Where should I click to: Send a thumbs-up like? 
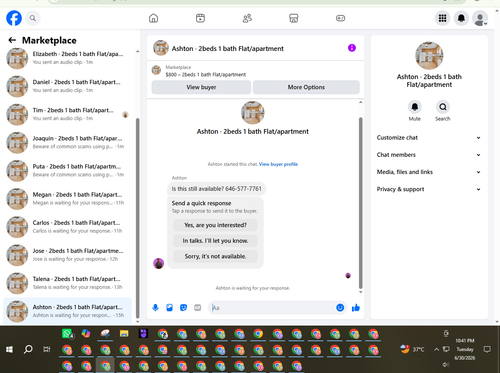coord(356,307)
